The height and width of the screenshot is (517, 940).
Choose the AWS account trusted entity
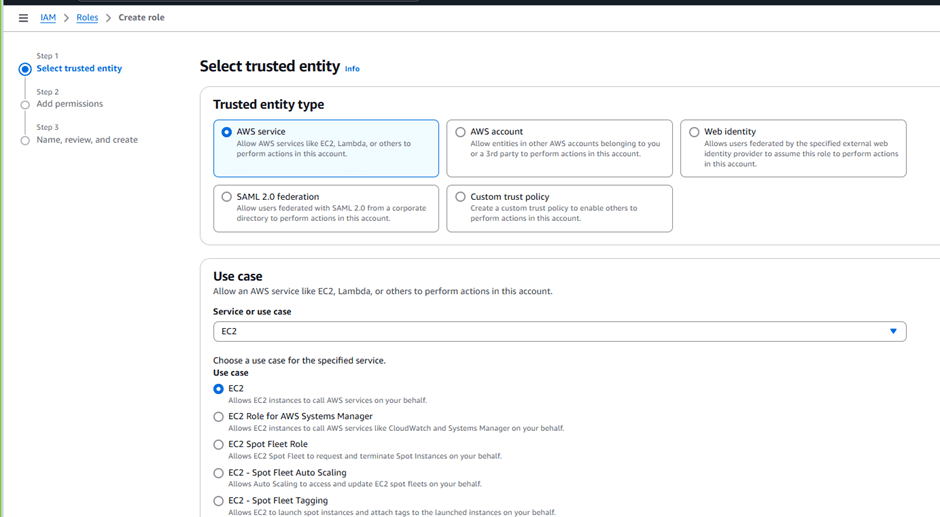click(460, 132)
